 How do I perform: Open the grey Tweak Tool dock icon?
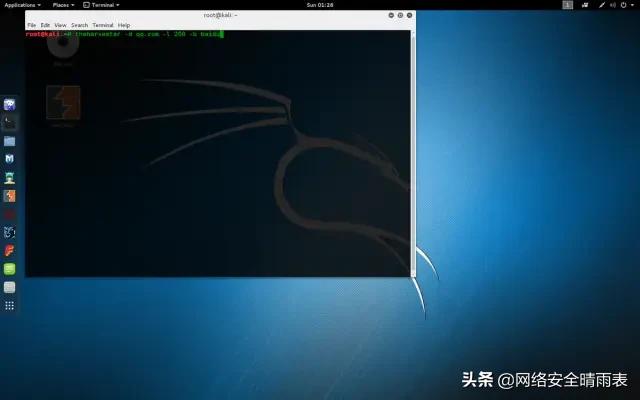(x=9, y=287)
